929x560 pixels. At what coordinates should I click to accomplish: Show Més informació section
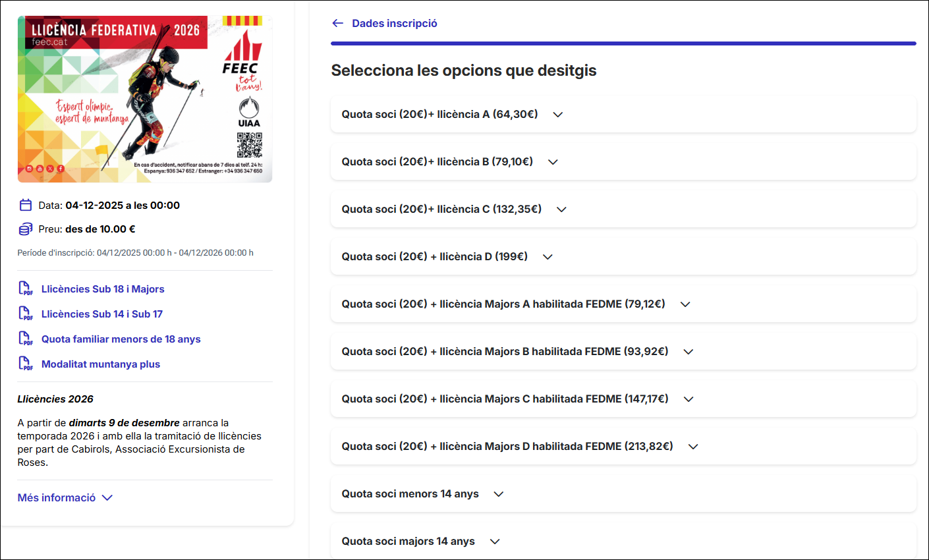tap(65, 497)
